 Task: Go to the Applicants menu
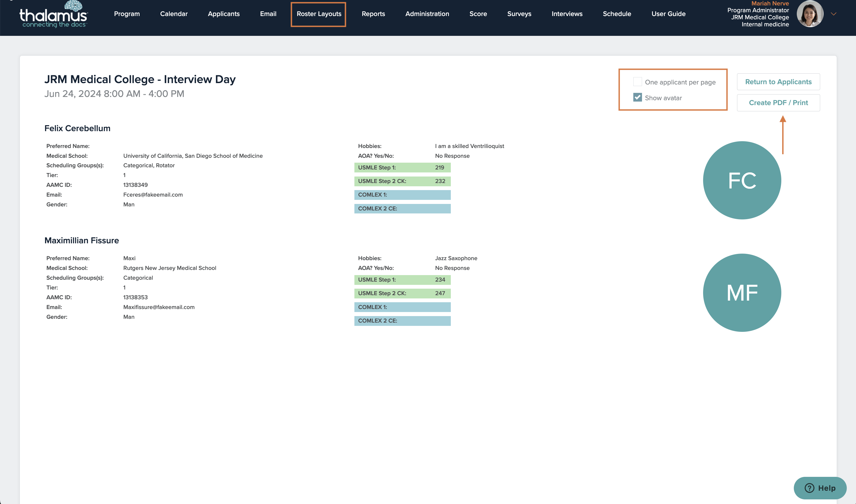click(x=224, y=14)
